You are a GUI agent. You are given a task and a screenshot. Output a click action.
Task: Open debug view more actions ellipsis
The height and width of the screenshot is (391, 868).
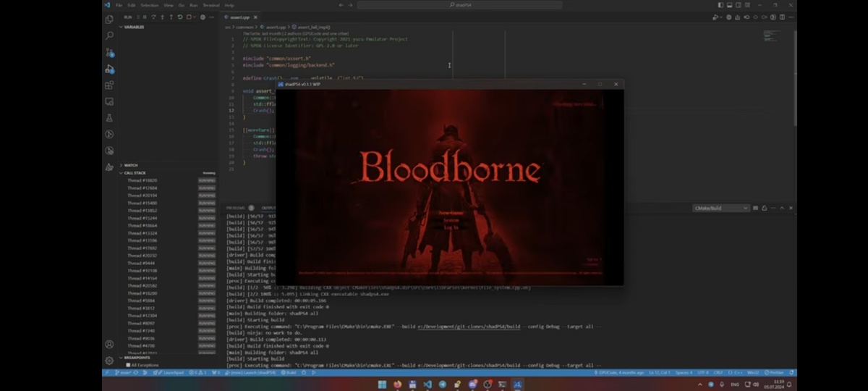[x=211, y=17]
